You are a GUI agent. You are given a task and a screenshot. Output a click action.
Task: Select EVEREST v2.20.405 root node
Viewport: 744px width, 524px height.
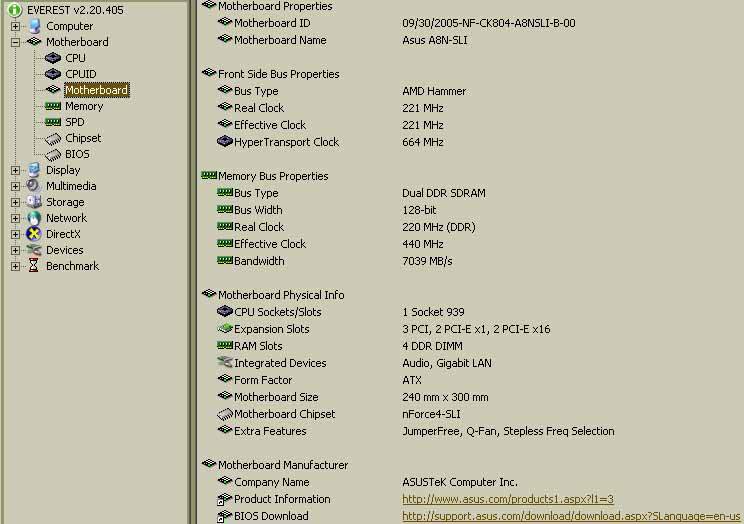pos(75,10)
